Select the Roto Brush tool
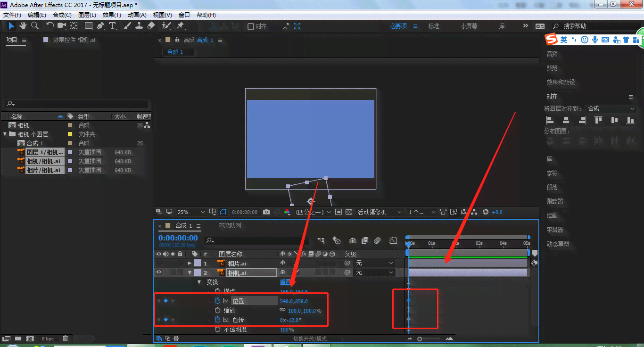 pos(166,26)
